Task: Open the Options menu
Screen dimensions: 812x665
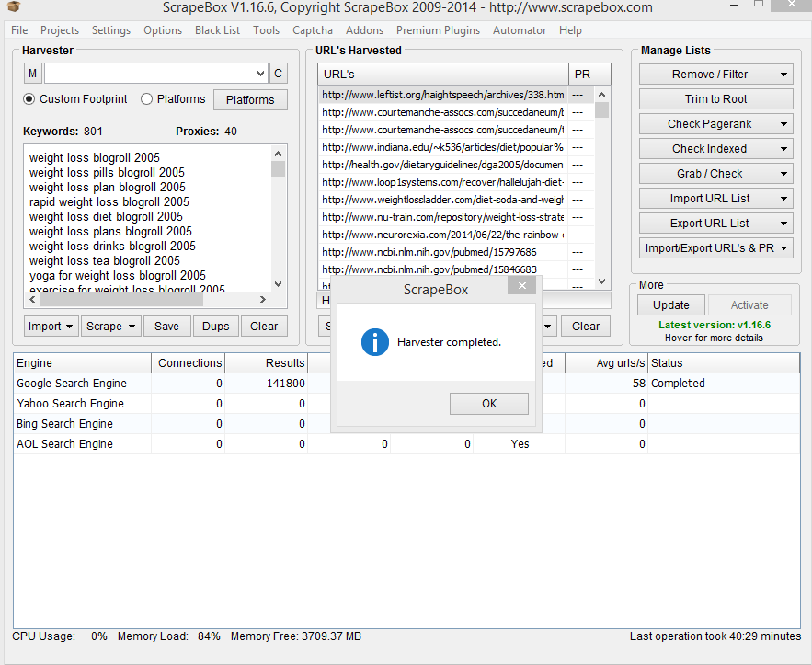Action: pos(163,30)
